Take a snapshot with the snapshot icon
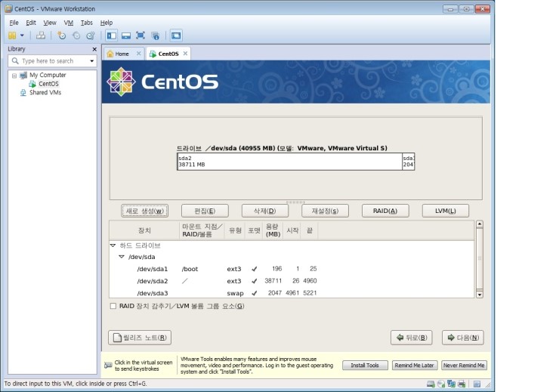This screenshot has height=392, width=559. [62, 35]
